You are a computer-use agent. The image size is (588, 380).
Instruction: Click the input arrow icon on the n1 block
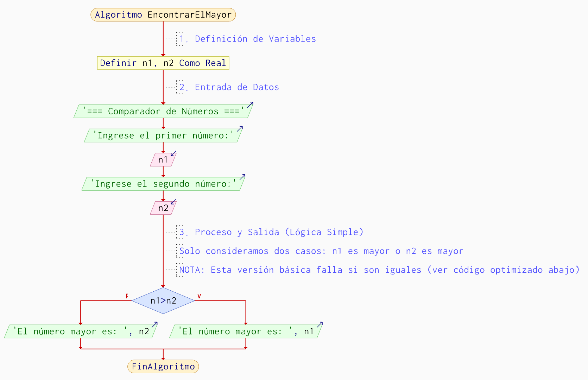coord(173,153)
